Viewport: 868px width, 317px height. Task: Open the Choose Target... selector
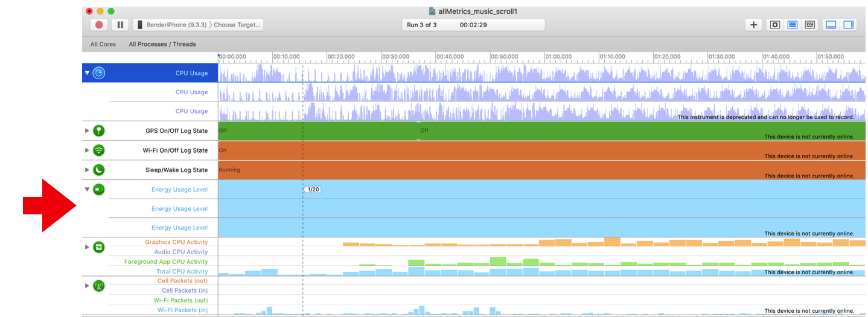[x=237, y=25]
